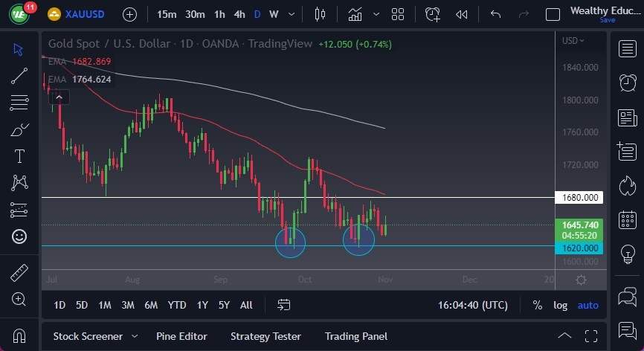Viewport: 644px width, 351px height.
Task: Select the text annotation tool
Action: pyautogui.click(x=19, y=156)
